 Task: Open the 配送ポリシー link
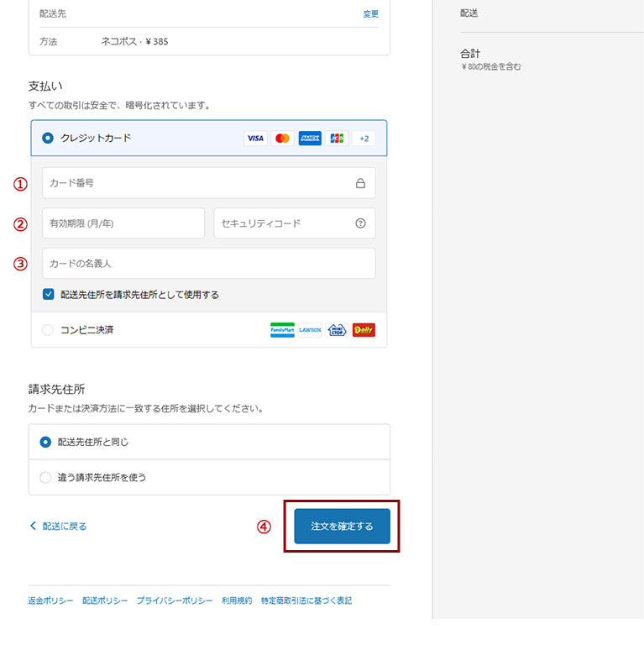105,600
